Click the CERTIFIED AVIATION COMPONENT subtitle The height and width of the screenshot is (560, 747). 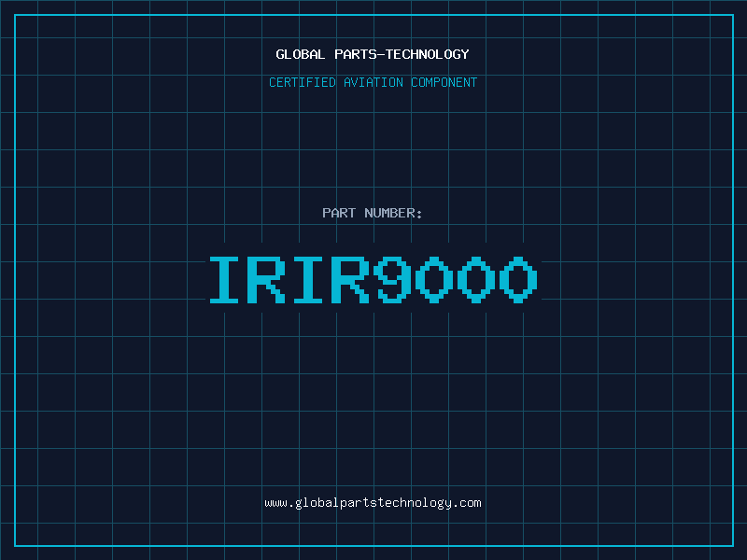click(373, 82)
